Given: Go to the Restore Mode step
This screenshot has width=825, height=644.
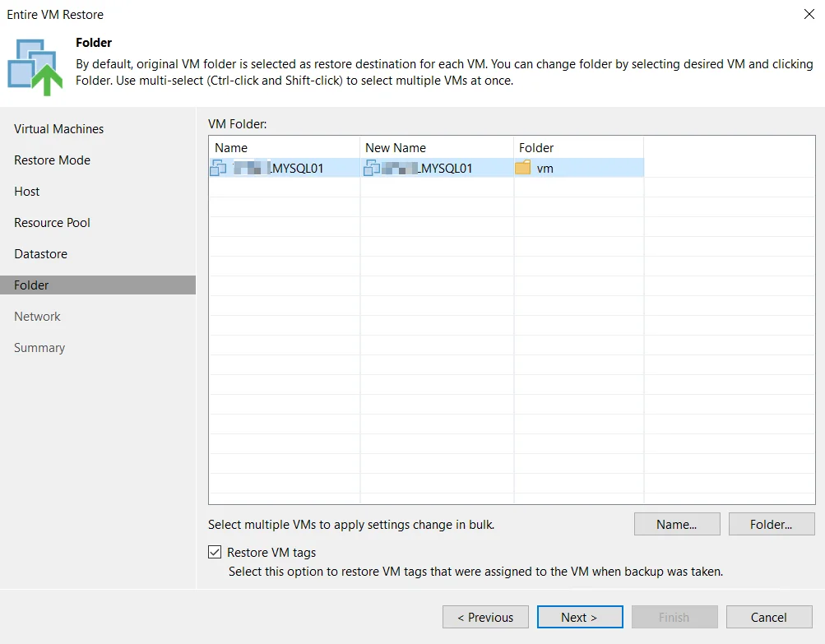Looking at the screenshot, I should click(x=52, y=160).
